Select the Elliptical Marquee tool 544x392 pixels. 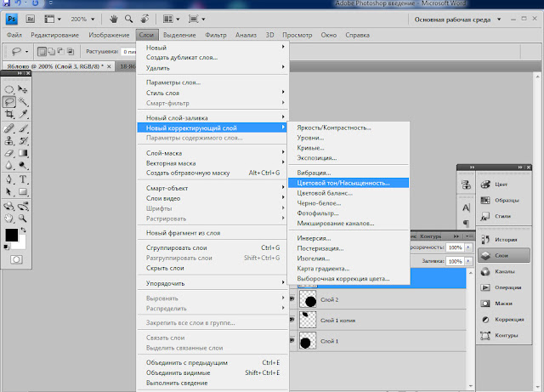coord(9,89)
